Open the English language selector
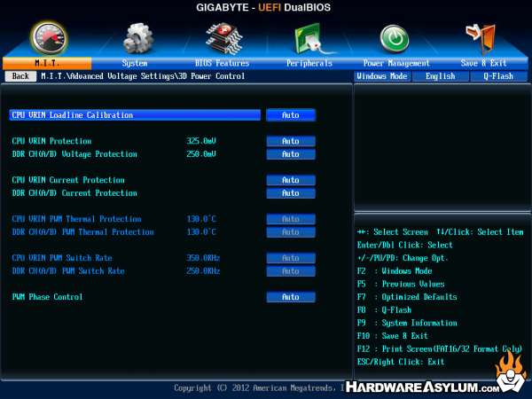 coord(441,76)
